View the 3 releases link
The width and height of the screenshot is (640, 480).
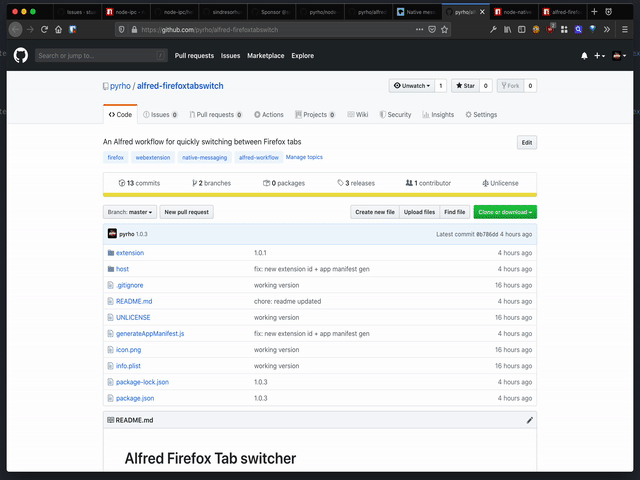(356, 183)
